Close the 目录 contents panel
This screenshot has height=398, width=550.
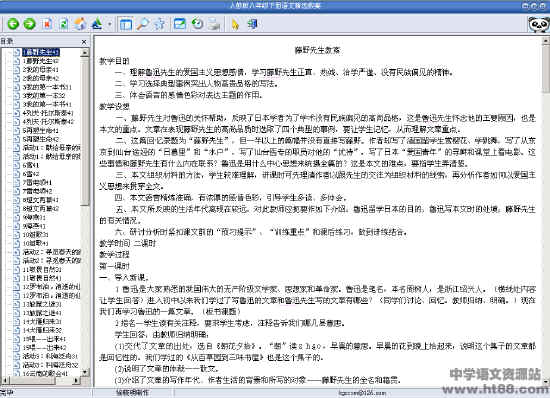84,42
